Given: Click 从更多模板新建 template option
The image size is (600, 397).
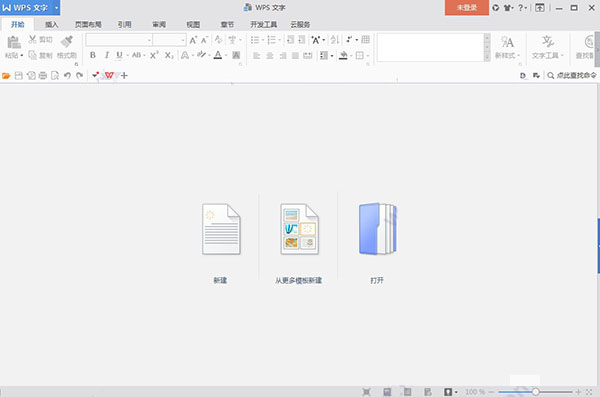Looking at the screenshot, I should coord(298,243).
